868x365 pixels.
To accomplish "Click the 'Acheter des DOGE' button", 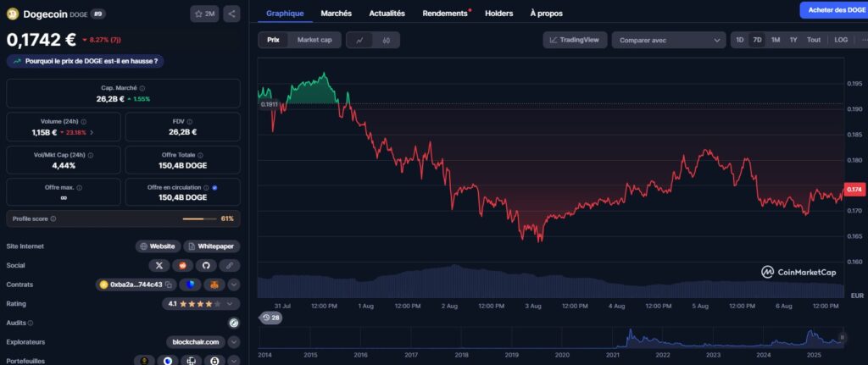I will tap(833, 10).
